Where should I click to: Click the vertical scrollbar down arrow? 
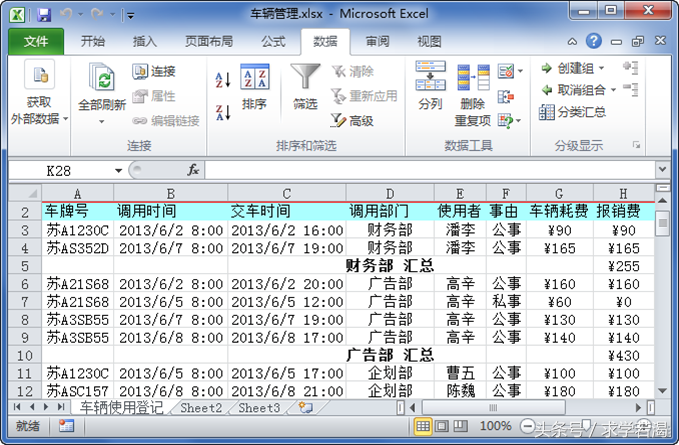click(662, 391)
